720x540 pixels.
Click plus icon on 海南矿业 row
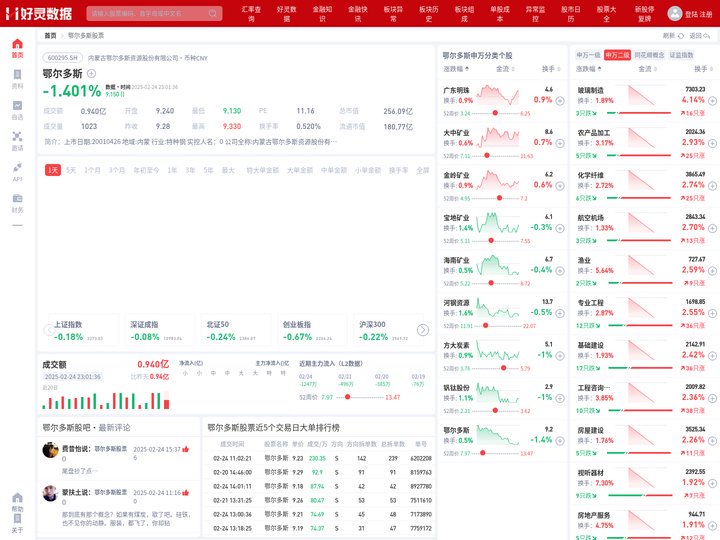560,271
